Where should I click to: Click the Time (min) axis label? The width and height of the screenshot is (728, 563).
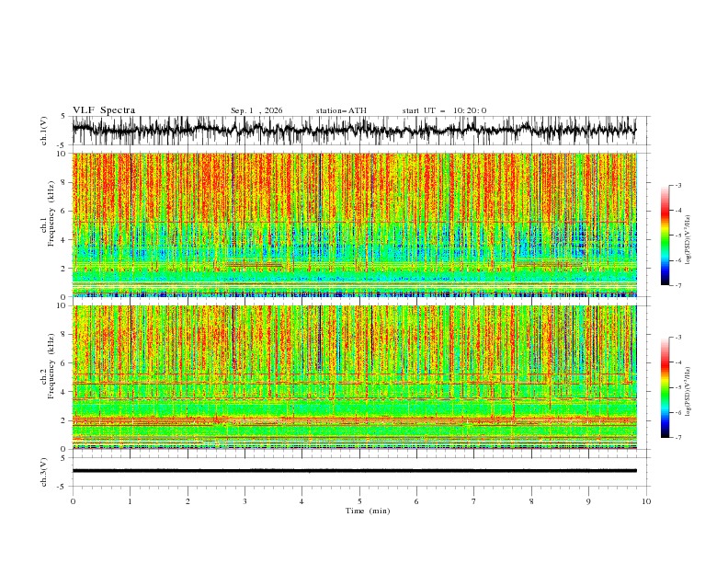(x=368, y=511)
